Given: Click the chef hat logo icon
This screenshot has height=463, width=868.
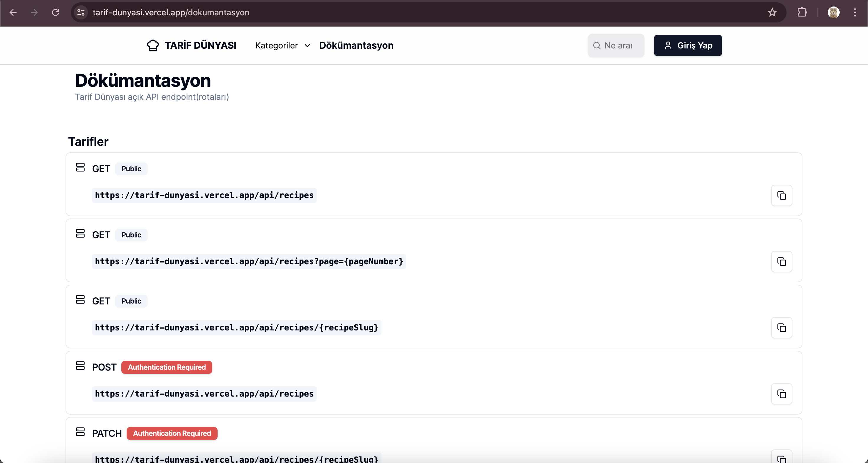Looking at the screenshot, I should pyautogui.click(x=153, y=45).
